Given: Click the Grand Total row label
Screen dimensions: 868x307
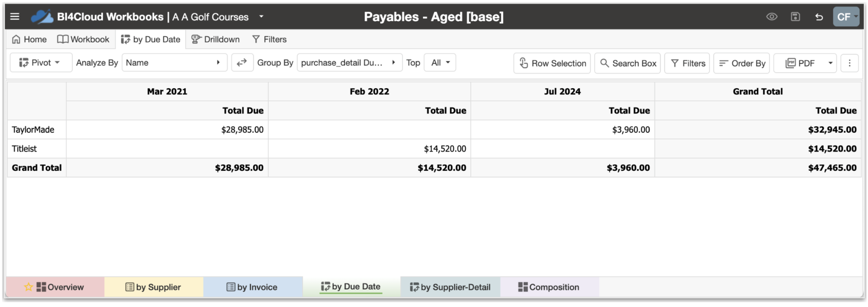Looking at the screenshot, I should tap(37, 168).
